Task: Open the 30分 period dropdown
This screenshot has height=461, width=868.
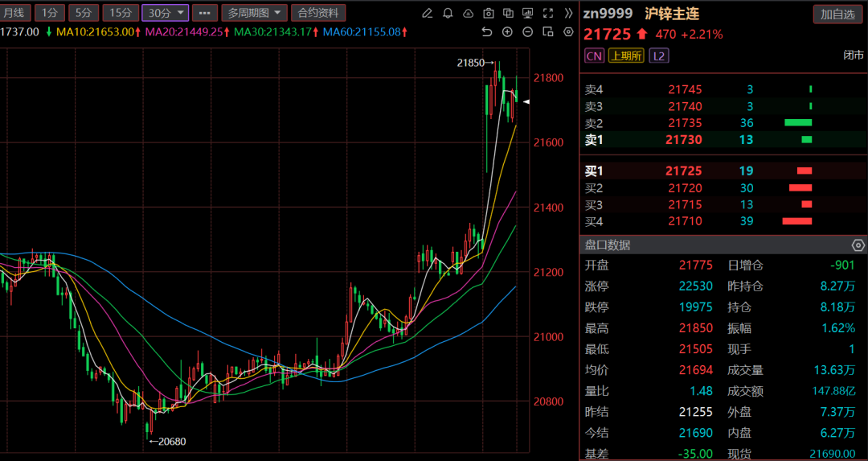Action: click(165, 13)
